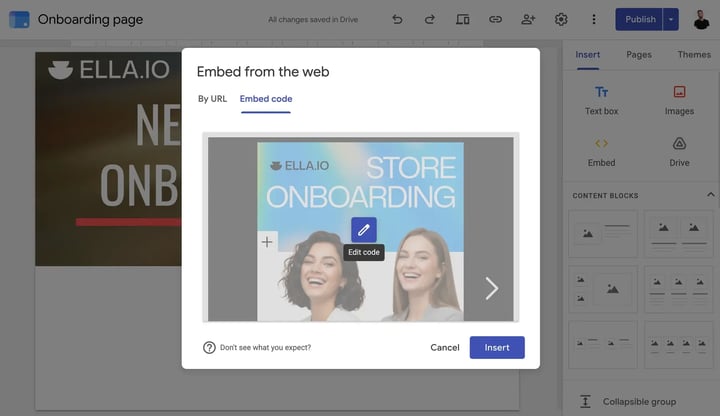Pick the three-image content block
The image size is (720, 416).
click(679, 289)
